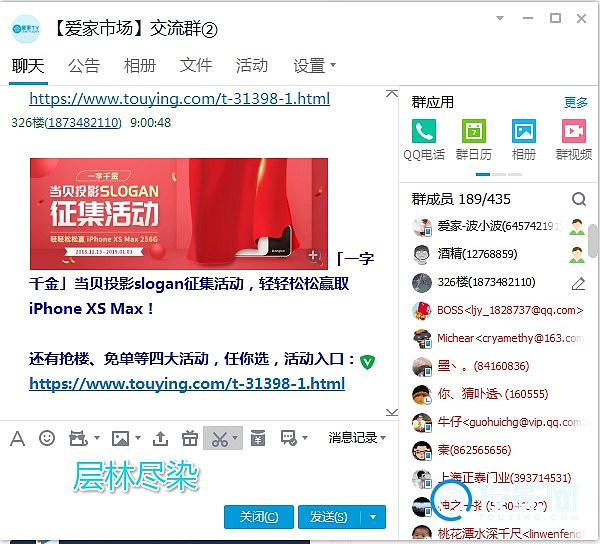Expand the picture icon dropdown arrow
The width and height of the screenshot is (600, 544).
click(138, 438)
